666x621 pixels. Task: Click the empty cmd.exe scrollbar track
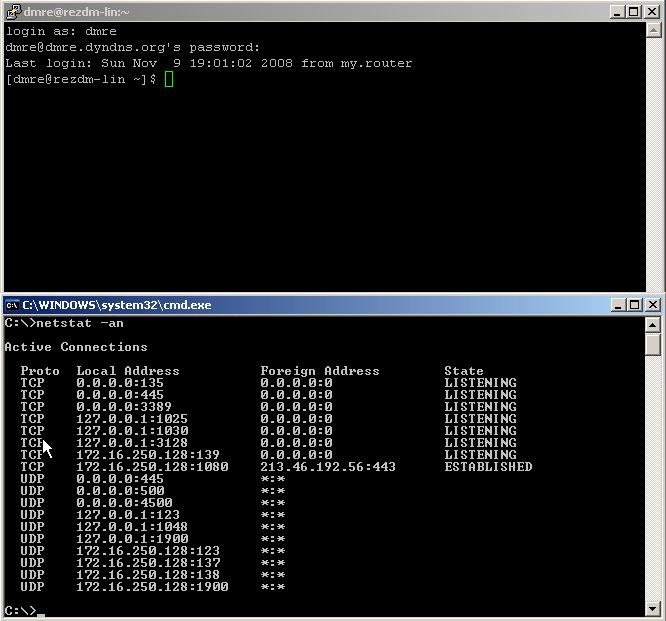coord(653,480)
